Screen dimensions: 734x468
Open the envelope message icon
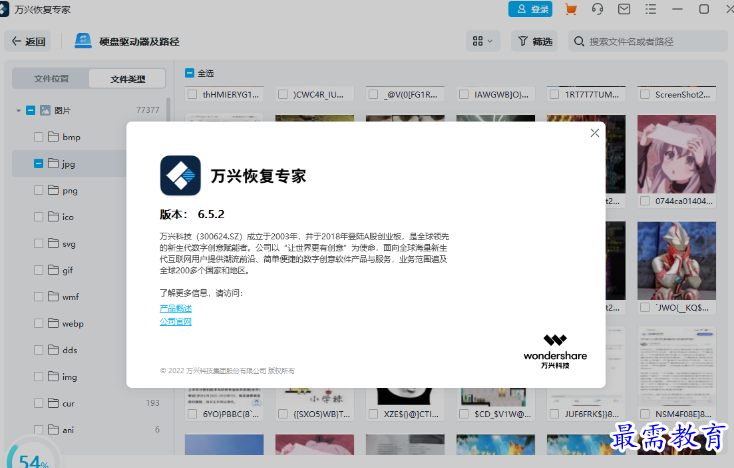(624, 9)
